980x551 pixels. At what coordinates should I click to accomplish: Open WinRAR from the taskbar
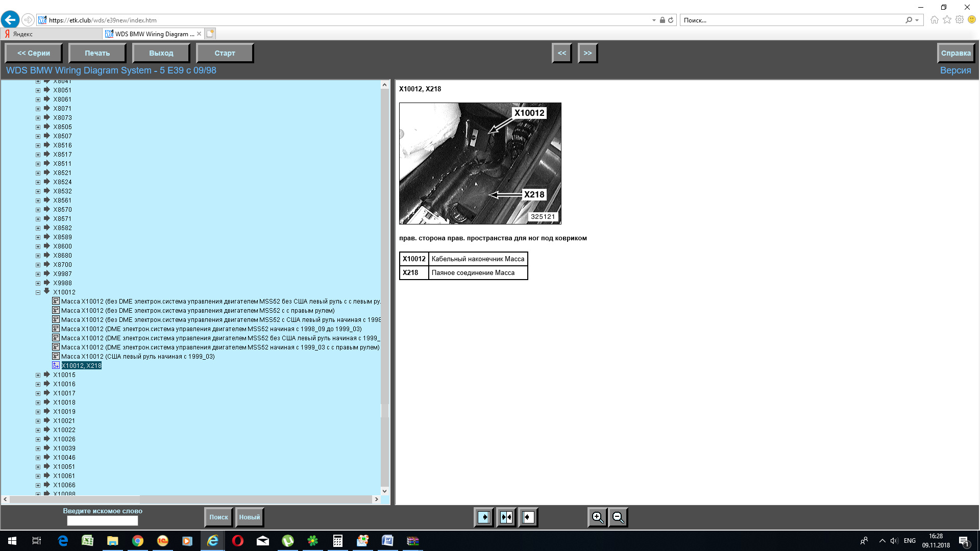click(412, 541)
